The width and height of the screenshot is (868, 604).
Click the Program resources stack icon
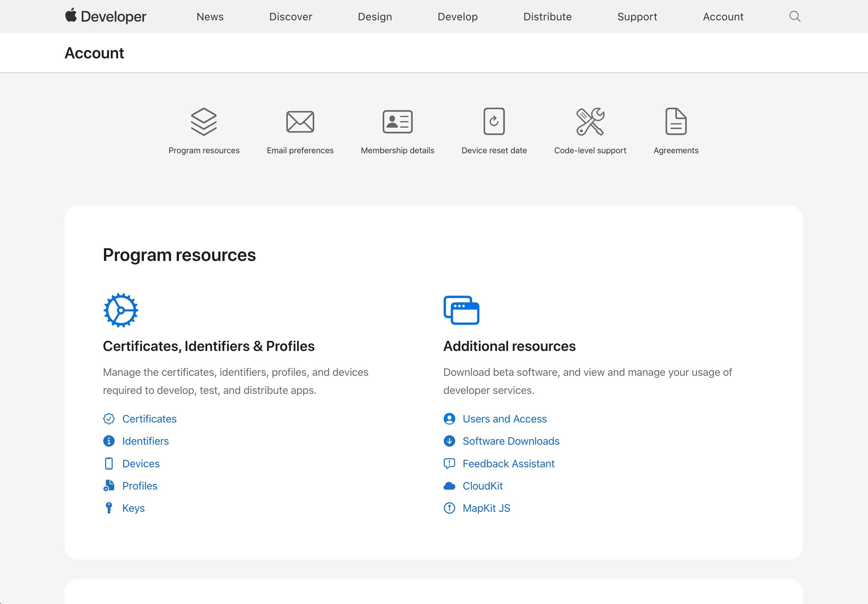[x=204, y=122]
